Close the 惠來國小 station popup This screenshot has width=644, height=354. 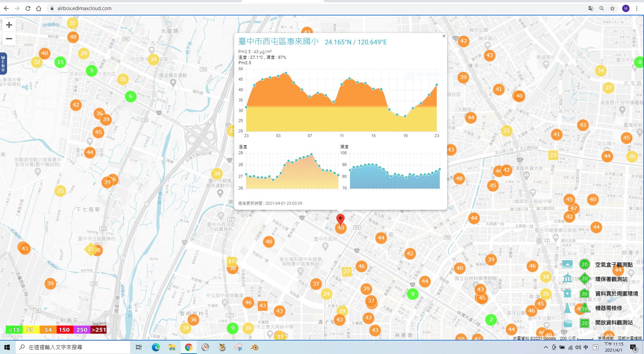click(444, 36)
